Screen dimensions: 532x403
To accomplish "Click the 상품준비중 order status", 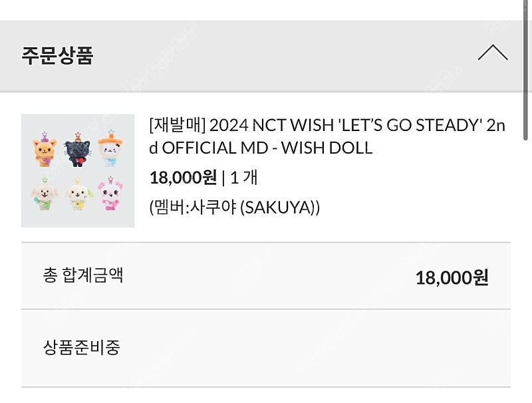I will coord(81,347).
